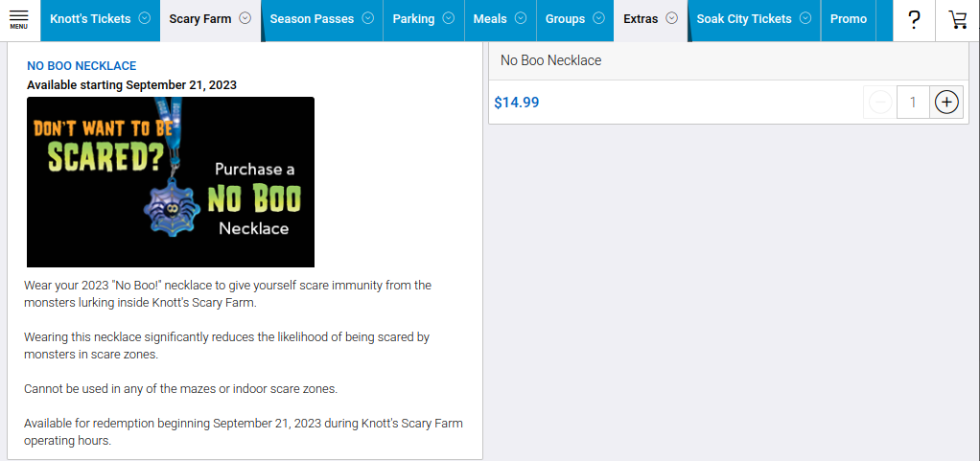980x461 pixels.
Task: Decrease necklace quantity with minus button
Action: click(x=880, y=102)
